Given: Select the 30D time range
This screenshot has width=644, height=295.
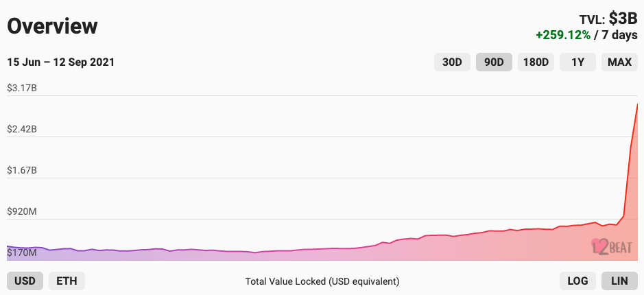Looking at the screenshot, I should [452, 62].
